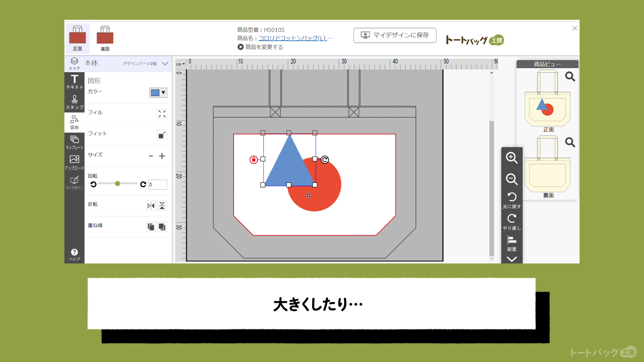Expand the デザインパーツ2層 dropdown
644x362 pixels.
pos(165,63)
